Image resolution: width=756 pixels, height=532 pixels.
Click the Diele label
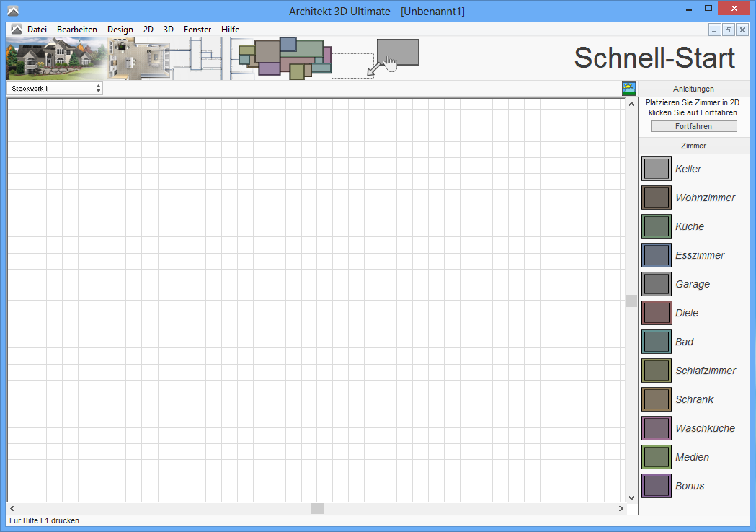[687, 313]
